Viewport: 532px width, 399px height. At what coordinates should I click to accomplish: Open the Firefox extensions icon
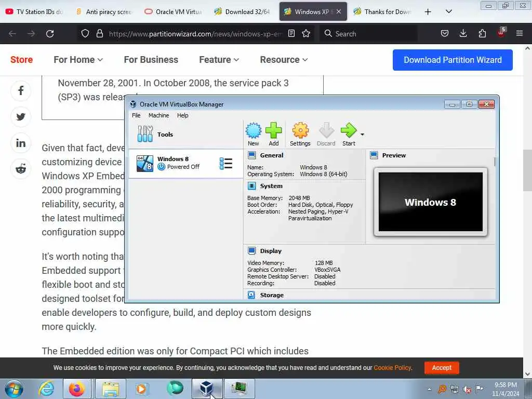coord(482,33)
